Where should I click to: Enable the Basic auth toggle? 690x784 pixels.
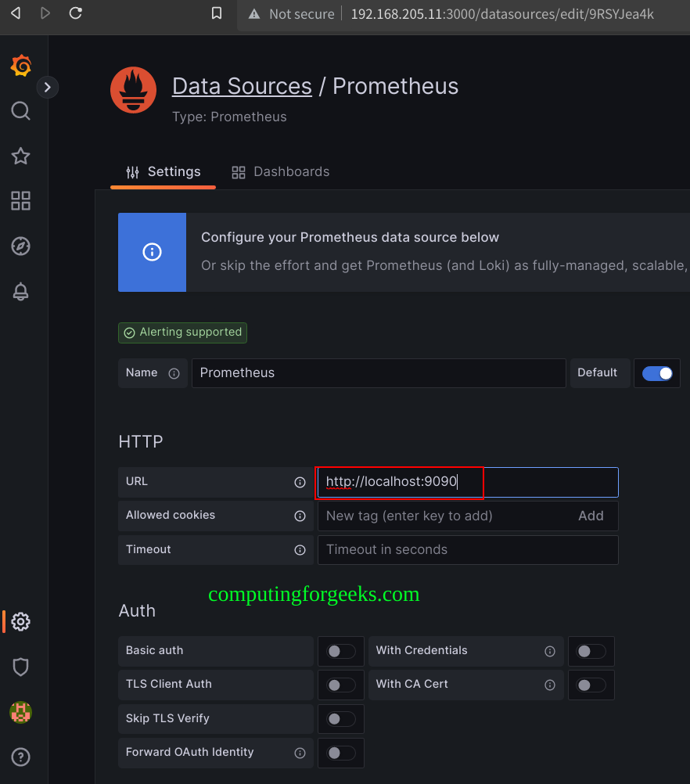pyautogui.click(x=341, y=651)
